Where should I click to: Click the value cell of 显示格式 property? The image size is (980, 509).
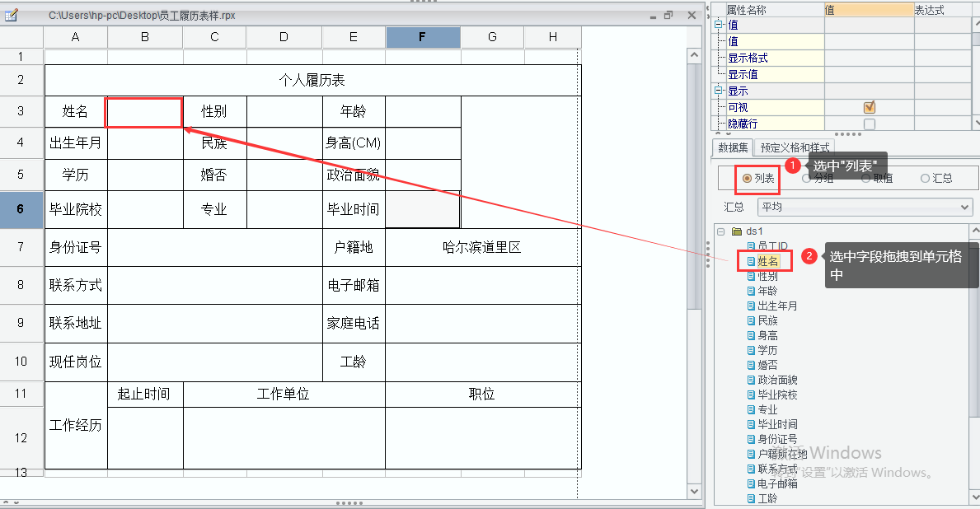point(870,58)
